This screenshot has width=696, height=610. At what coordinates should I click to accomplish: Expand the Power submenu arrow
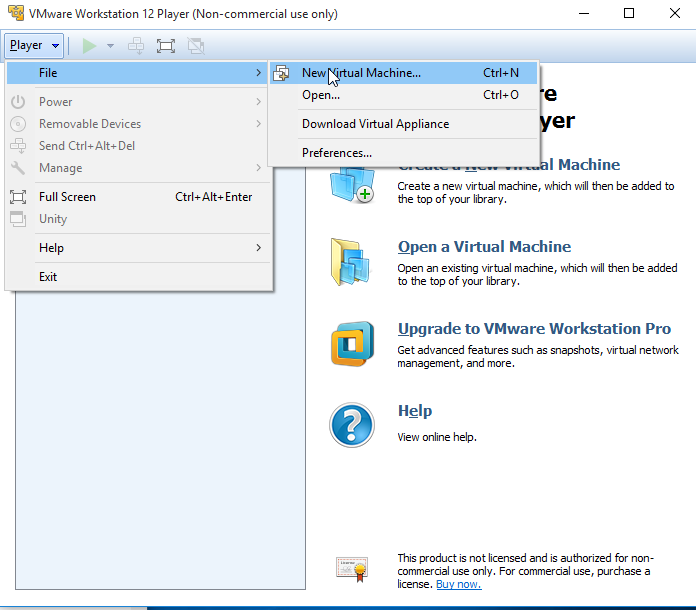[258, 102]
